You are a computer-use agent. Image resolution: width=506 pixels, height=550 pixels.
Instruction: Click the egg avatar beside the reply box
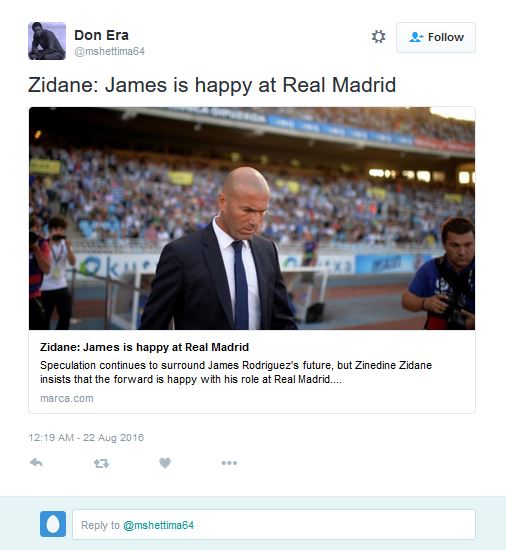(53, 524)
